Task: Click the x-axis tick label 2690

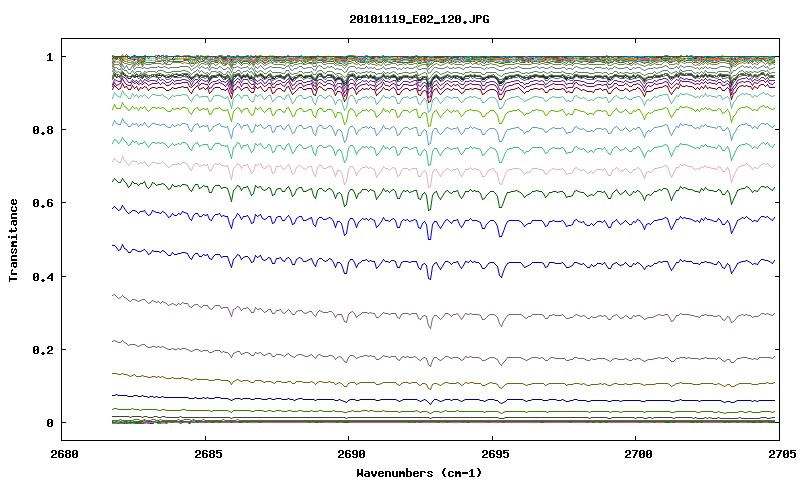Action: click(352, 454)
